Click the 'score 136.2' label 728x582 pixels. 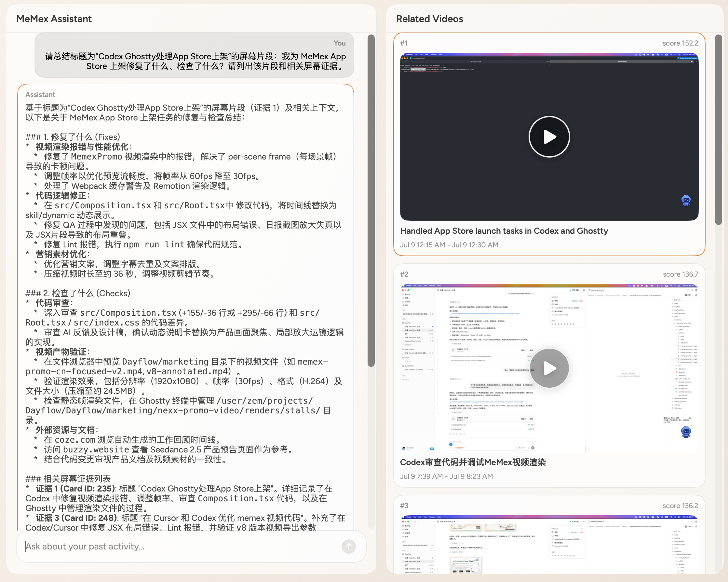pos(680,506)
